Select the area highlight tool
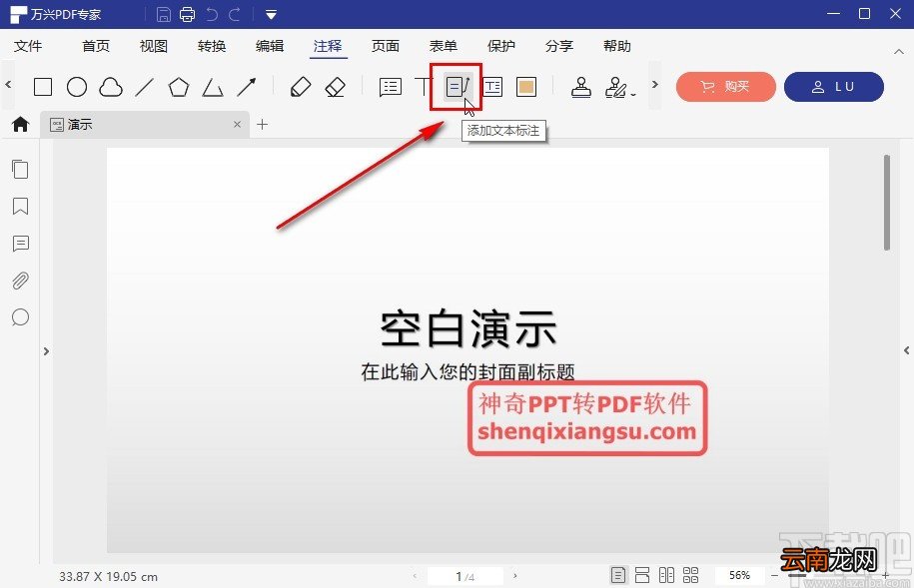914x588 pixels. (526, 87)
